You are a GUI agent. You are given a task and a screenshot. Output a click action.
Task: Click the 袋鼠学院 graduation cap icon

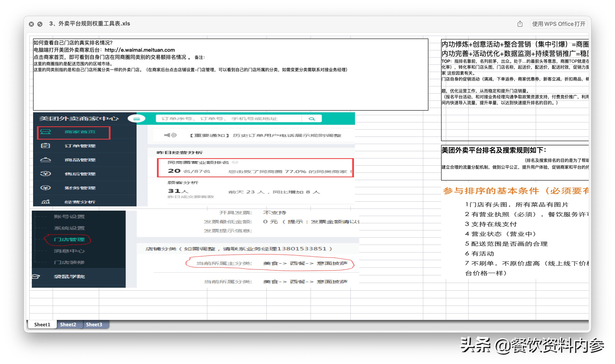(36, 276)
